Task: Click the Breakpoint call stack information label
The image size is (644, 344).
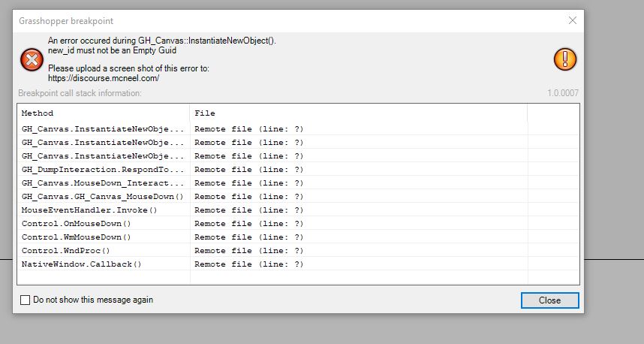Action: point(80,94)
